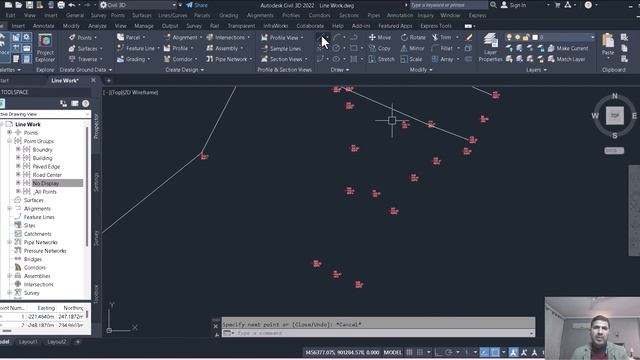Switch to the Layout1 tab
The height and width of the screenshot is (360, 640).
coord(28,342)
